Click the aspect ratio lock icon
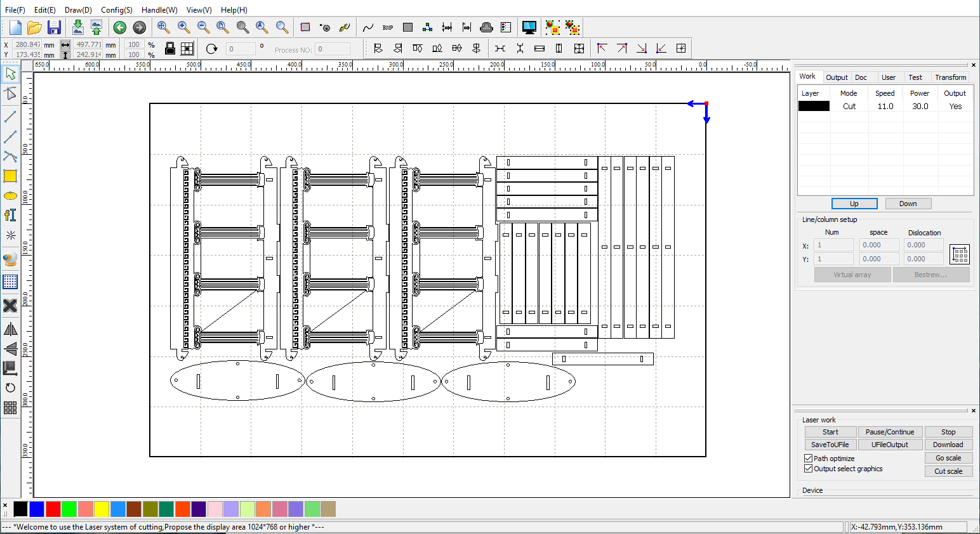Screen dimensions: 980x534 tap(170, 49)
